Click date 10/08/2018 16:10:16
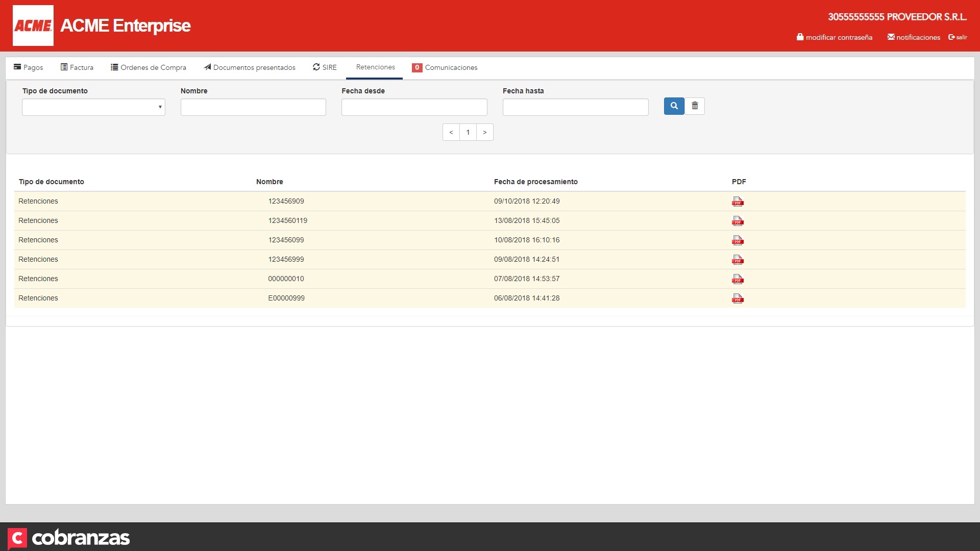 527,240
